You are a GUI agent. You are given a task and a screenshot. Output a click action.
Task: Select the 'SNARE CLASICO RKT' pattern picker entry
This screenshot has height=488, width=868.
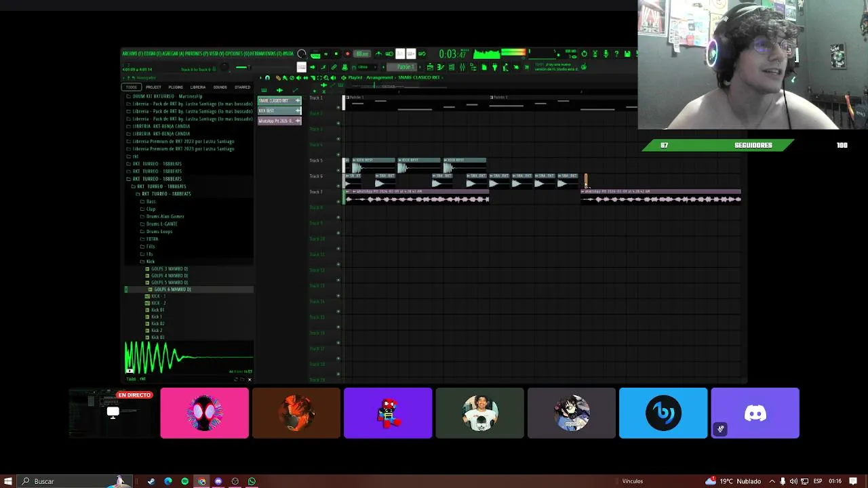tap(279, 101)
